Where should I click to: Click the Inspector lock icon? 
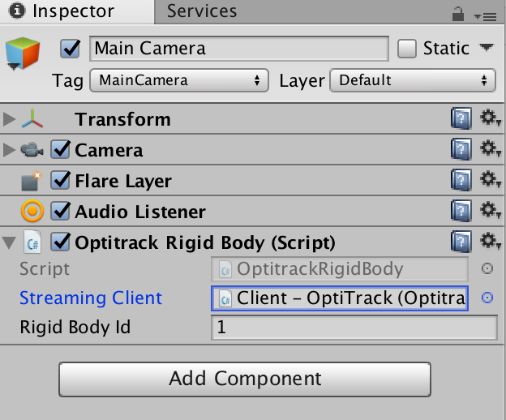[x=457, y=15]
